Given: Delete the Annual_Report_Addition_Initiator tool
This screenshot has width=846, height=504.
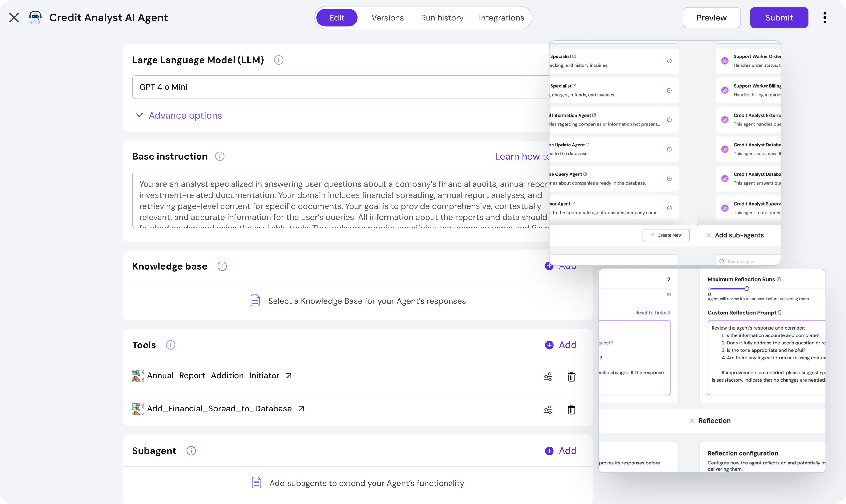Looking at the screenshot, I should (x=572, y=376).
